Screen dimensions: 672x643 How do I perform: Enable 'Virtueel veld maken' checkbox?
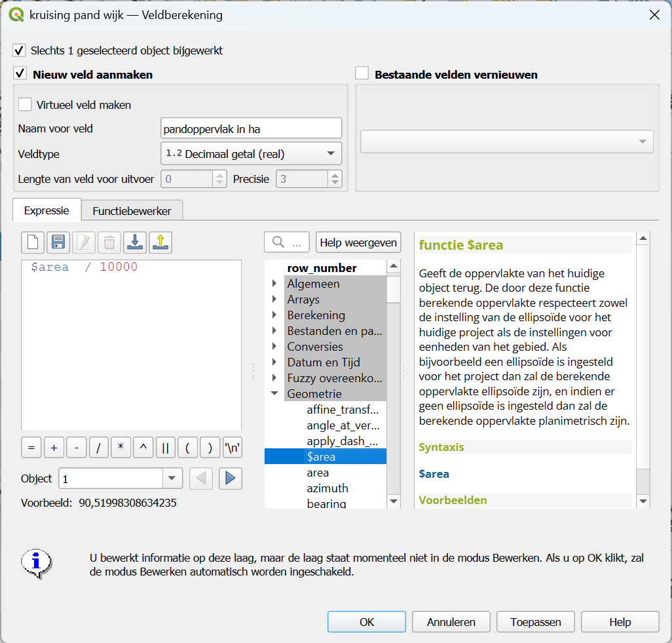[x=25, y=104]
